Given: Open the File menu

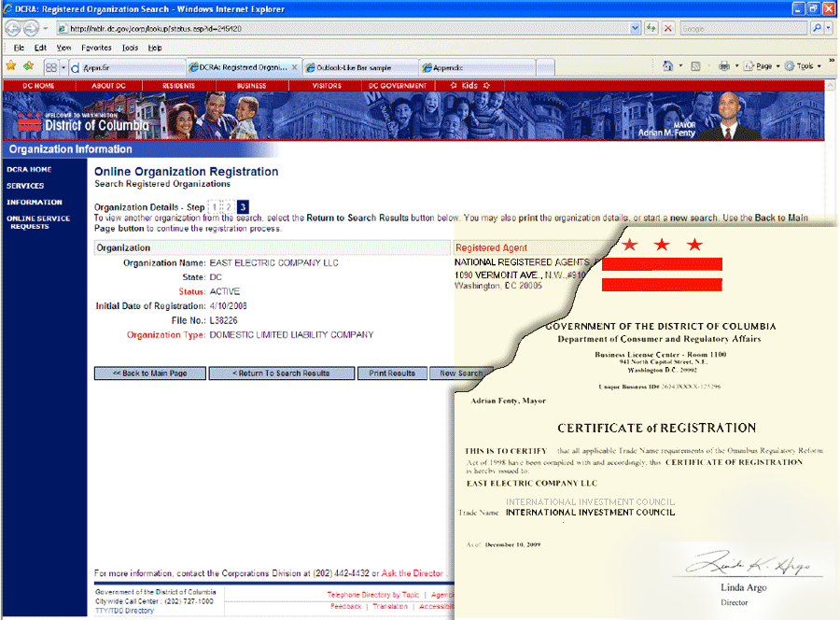Looking at the screenshot, I should click(x=19, y=48).
